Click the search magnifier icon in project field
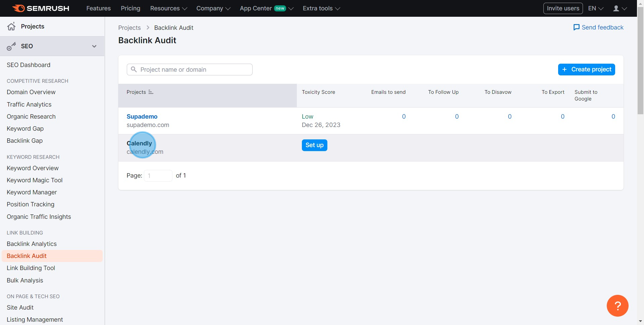644x325 pixels. (134, 69)
